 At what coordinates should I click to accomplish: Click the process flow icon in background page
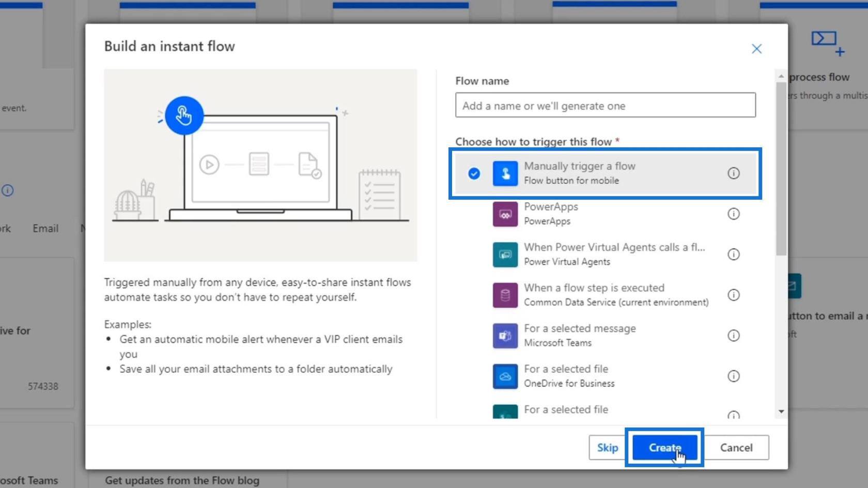(x=828, y=43)
